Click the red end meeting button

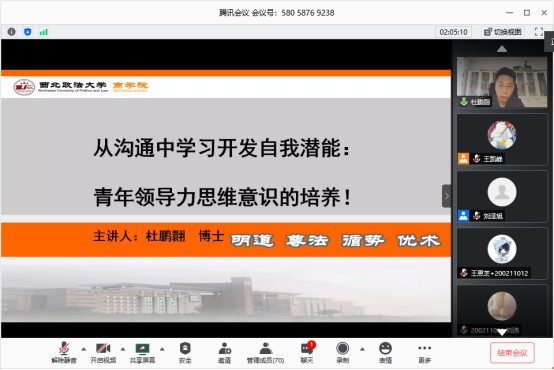(512, 353)
